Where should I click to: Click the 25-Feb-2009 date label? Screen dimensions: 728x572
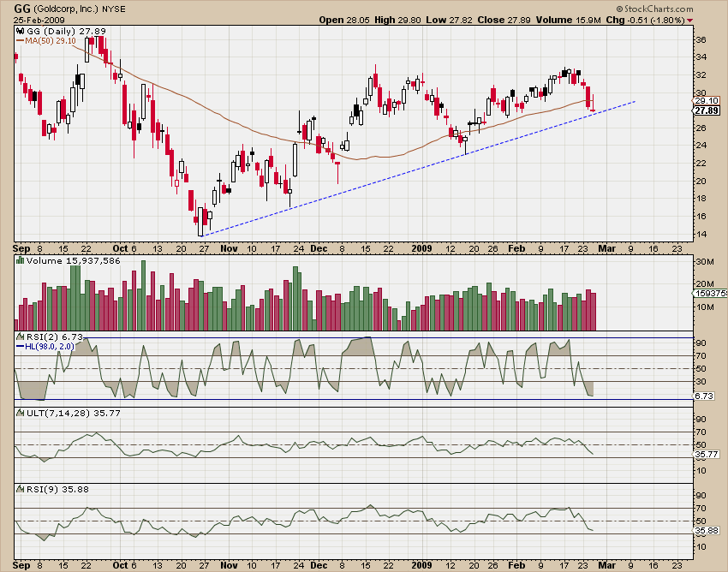point(39,21)
